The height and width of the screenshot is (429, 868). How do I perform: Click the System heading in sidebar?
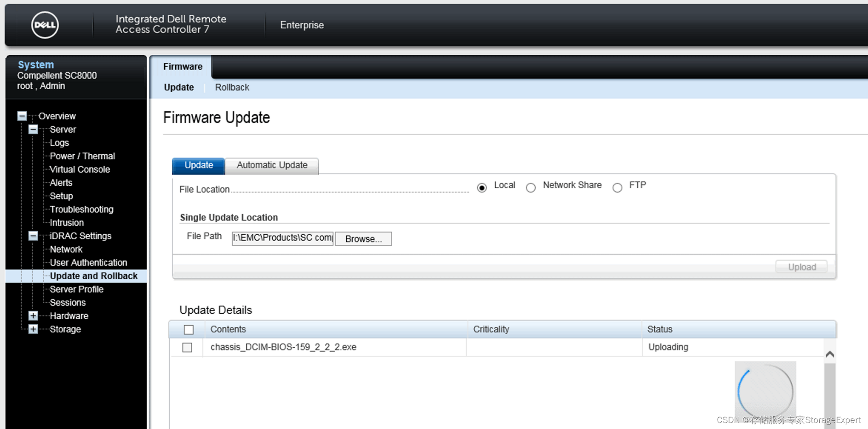(36, 65)
